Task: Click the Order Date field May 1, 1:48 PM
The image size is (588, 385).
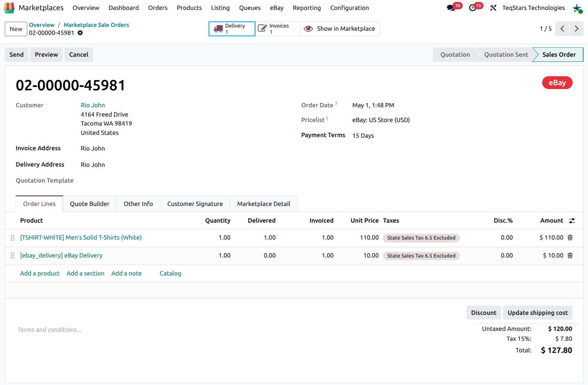Action: coord(373,105)
